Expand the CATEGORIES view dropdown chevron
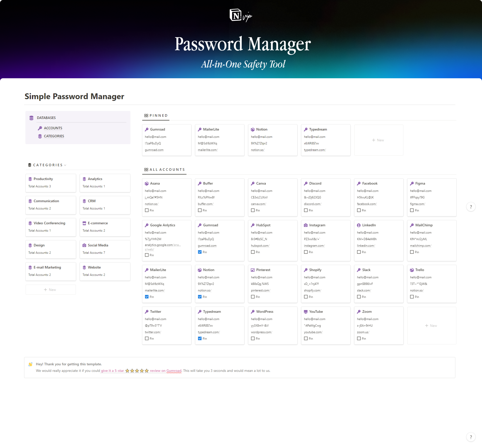This screenshot has height=448, width=482. point(65,165)
